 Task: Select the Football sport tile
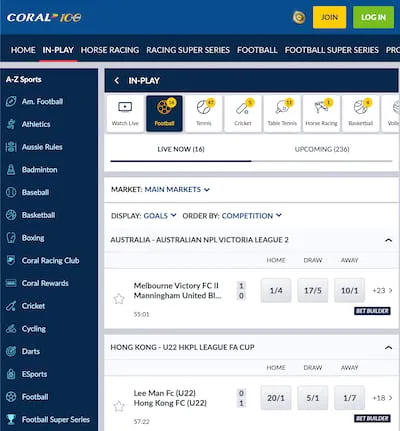click(x=164, y=114)
